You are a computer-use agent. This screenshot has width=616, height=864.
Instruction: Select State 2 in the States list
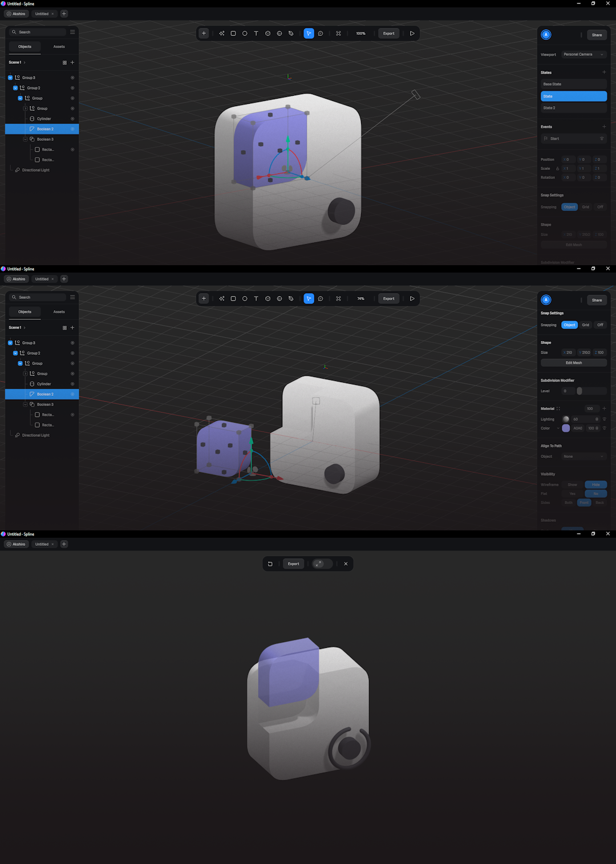(573, 108)
